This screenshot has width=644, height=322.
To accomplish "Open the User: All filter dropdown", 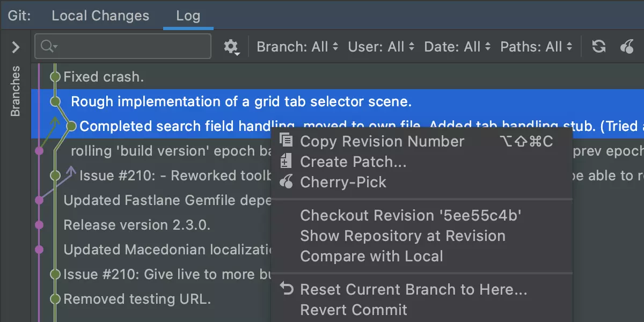I will point(381,47).
